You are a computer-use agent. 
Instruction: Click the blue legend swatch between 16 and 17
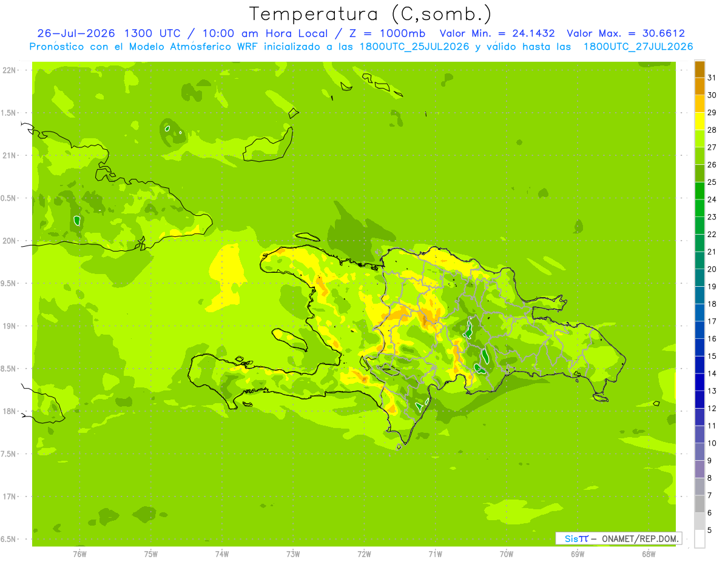pyautogui.click(x=699, y=330)
